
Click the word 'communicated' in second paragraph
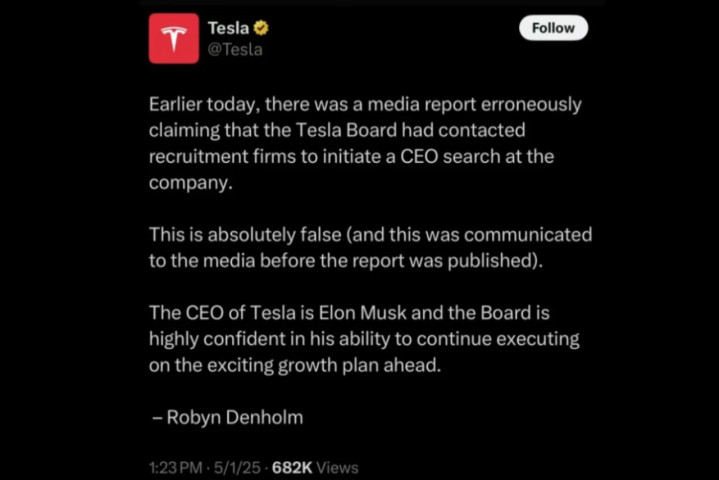click(528, 235)
